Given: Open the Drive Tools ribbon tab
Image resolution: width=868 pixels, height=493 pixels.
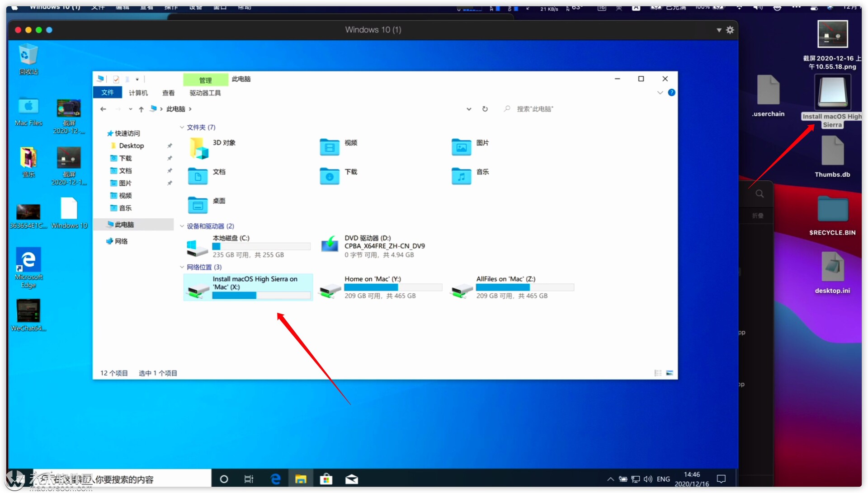Looking at the screenshot, I should point(205,93).
